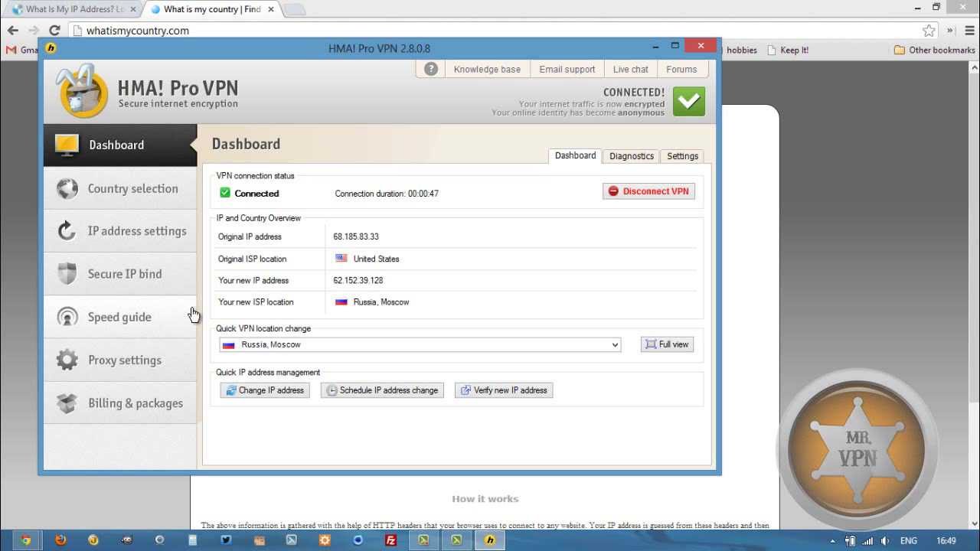Screen dimensions: 980x551
Task: Click the network signal tray icon
Action: (867, 540)
